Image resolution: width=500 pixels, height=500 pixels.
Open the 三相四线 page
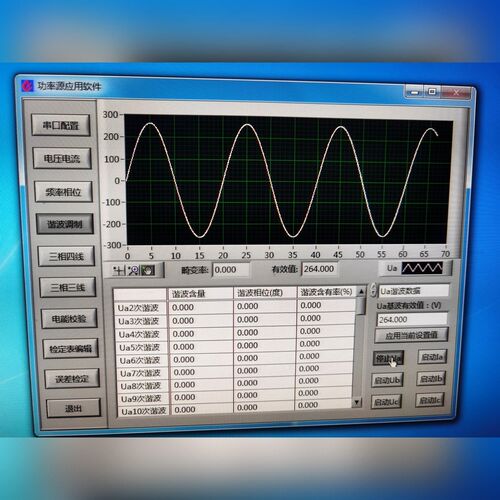pos(66,256)
